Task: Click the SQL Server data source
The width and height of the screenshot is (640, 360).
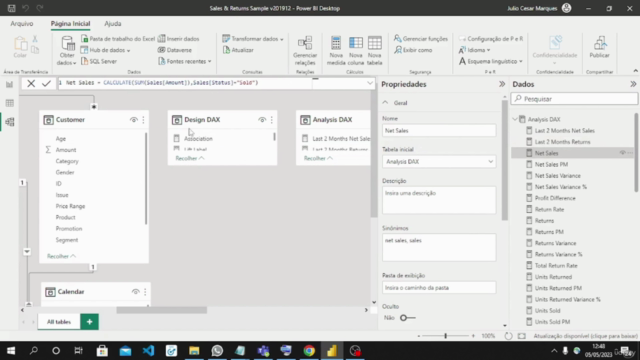Action: tap(99, 61)
